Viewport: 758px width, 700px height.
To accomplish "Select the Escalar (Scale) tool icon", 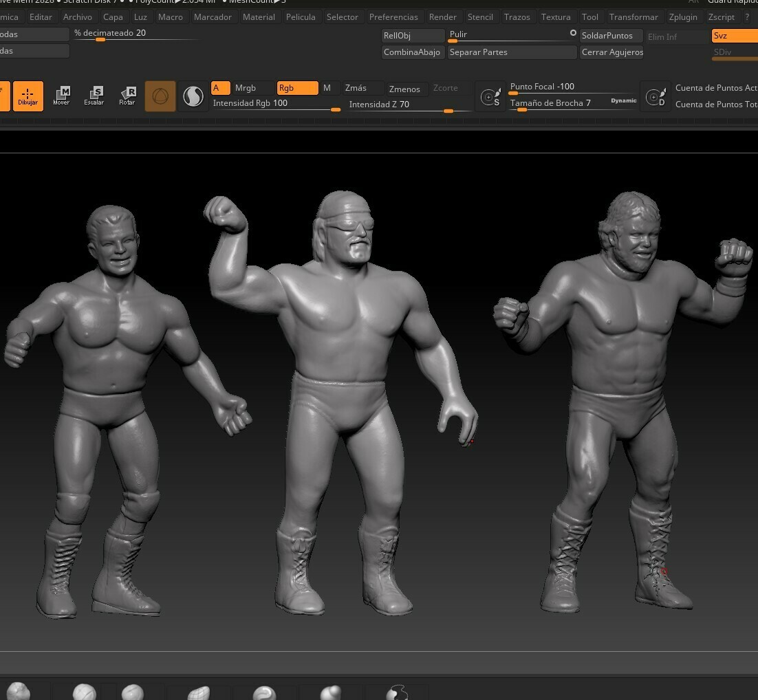I will (x=94, y=96).
